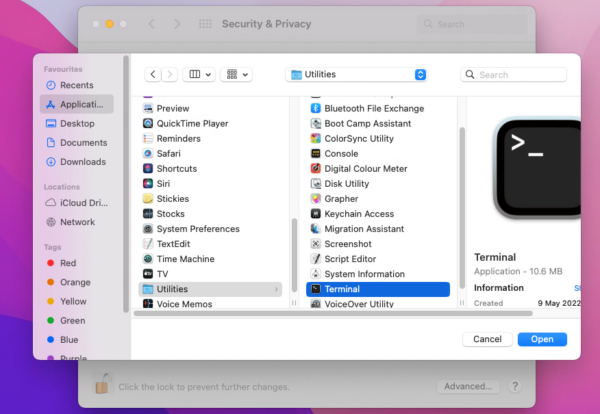
Task: Click the Shortcuts app icon
Action: point(148,168)
